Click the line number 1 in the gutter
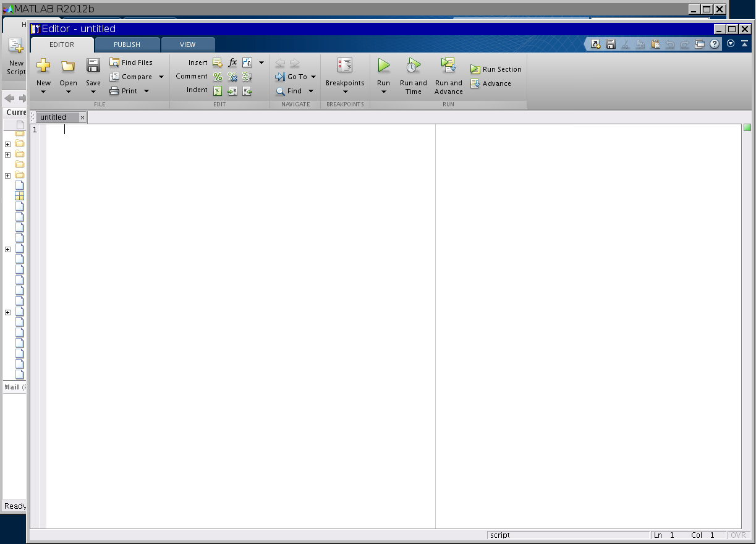Viewport: 756px width, 544px height. pyautogui.click(x=35, y=130)
